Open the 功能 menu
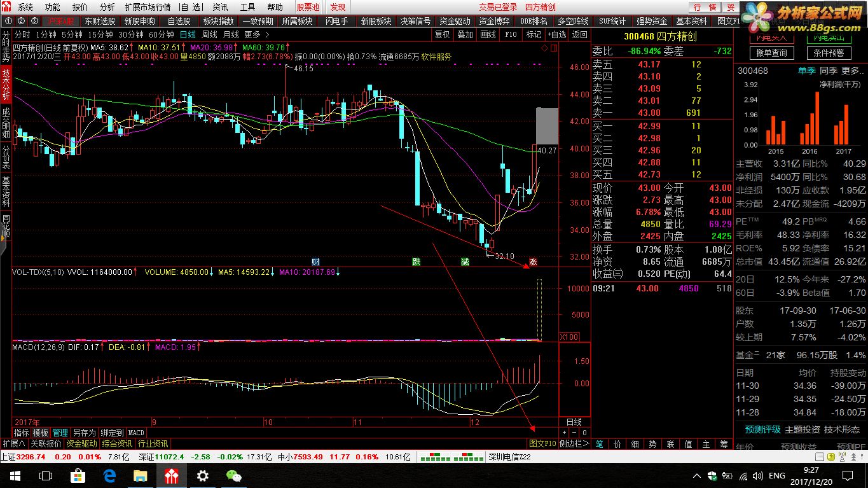The width and height of the screenshot is (868, 488). (x=52, y=8)
